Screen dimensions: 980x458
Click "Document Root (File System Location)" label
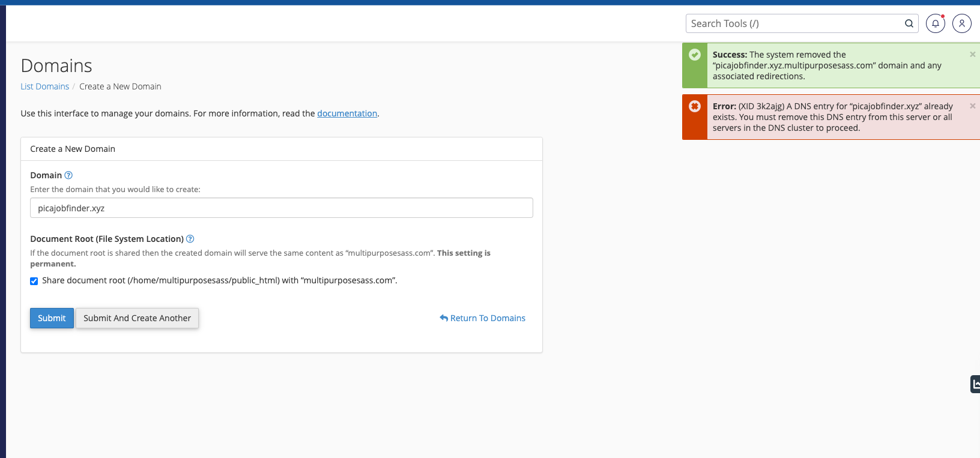pyautogui.click(x=107, y=239)
